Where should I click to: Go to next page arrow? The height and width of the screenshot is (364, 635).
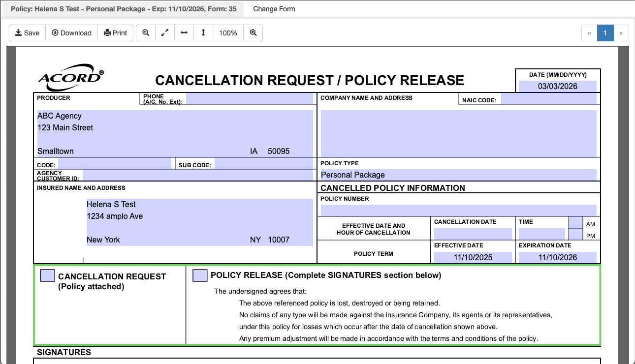pos(621,33)
